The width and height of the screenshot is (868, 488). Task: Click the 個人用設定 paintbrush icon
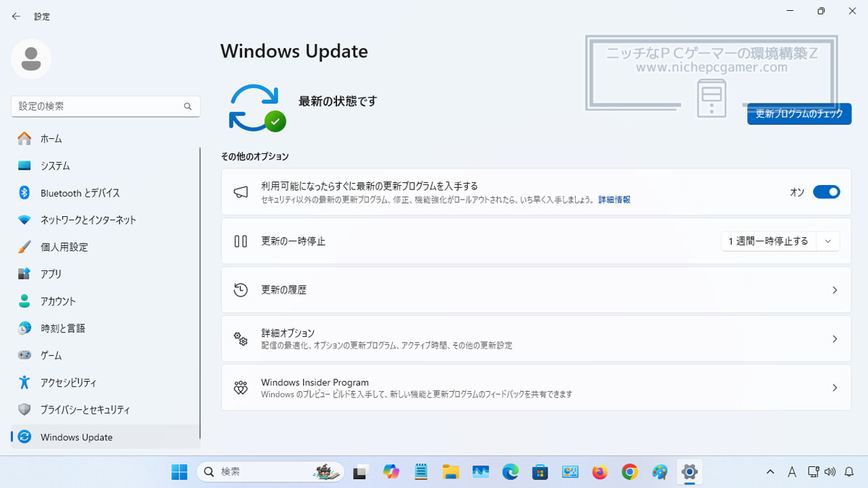(x=25, y=247)
